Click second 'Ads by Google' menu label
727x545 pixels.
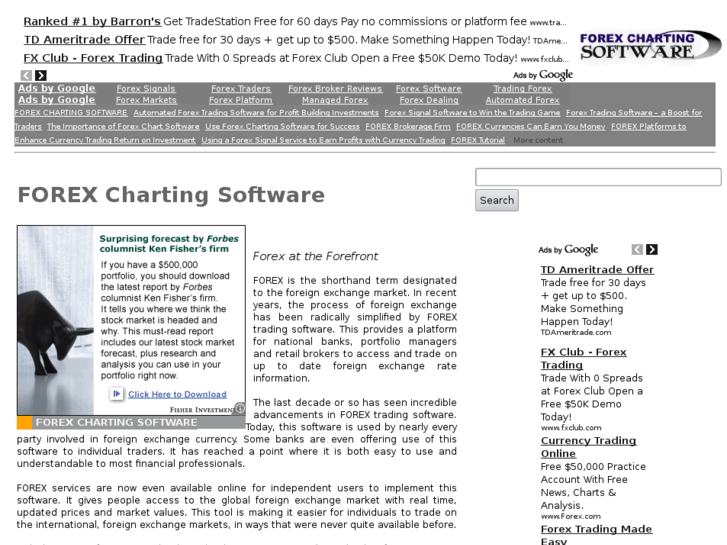(x=57, y=100)
